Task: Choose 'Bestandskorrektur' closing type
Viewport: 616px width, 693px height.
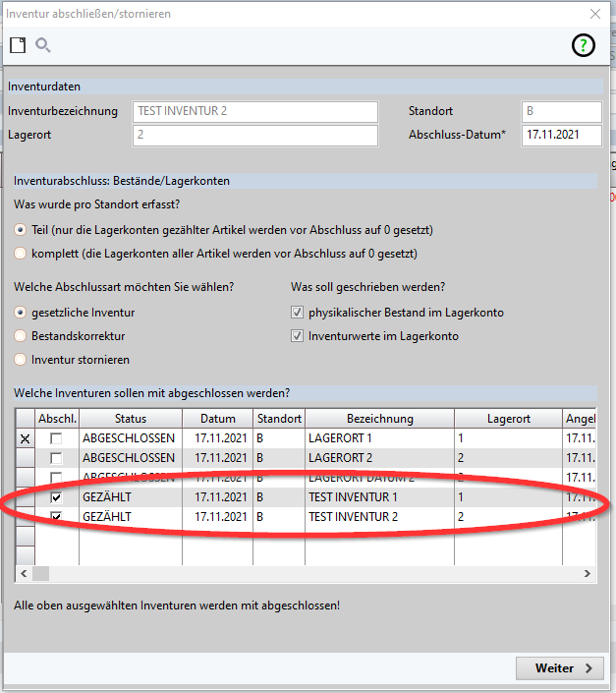Action: pyautogui.click(x=21, y=336)
